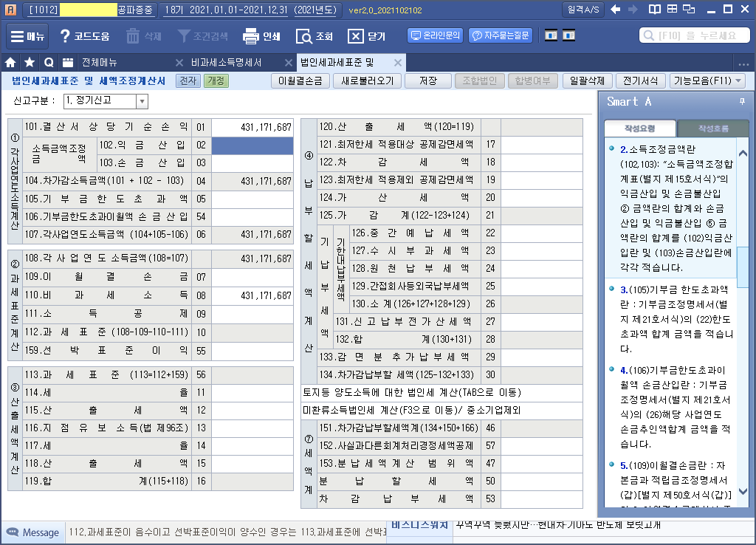This screenshot has width=756, height=545.
Task: Open 자주묻는질문 FAQ
Action: [x=501, y=35]
